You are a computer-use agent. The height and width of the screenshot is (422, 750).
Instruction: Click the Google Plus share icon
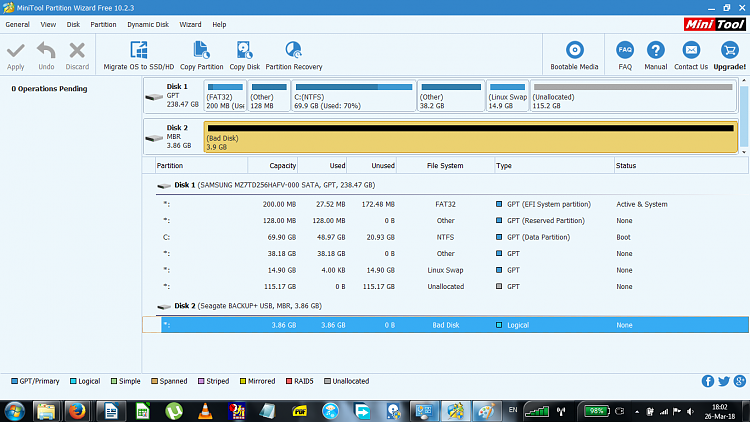click(739, 381)
